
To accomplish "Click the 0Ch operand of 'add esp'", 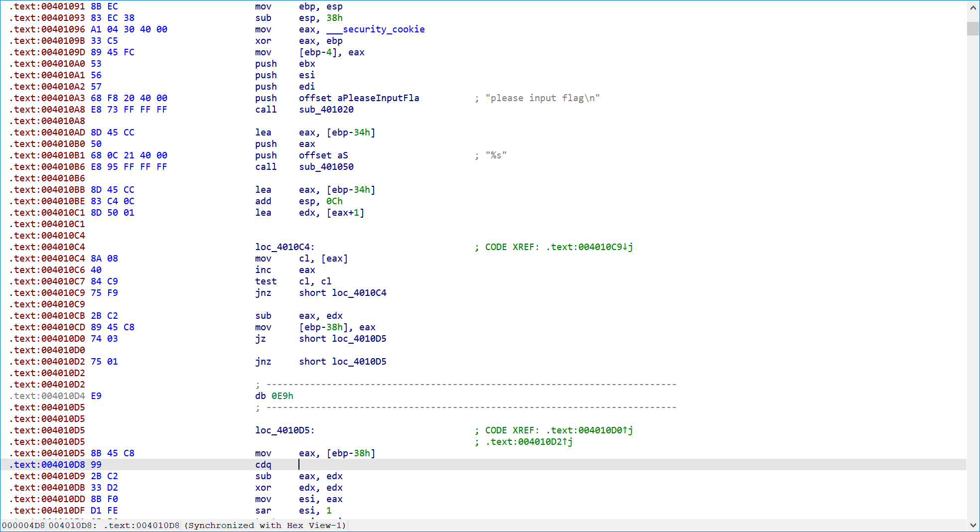I will 334,201.
